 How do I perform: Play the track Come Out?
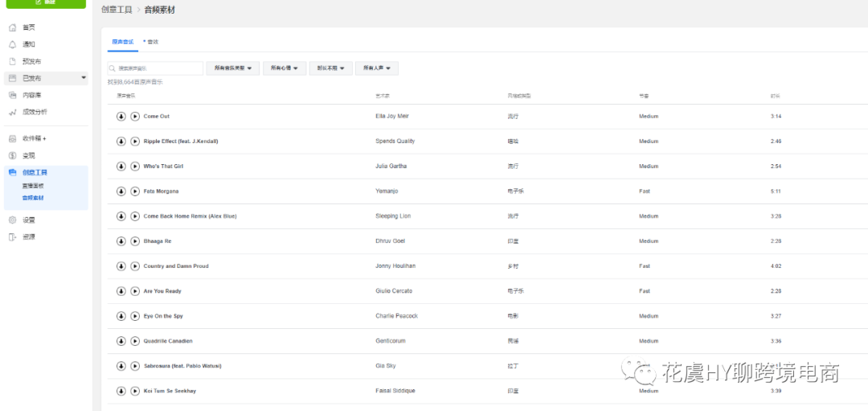(135, 117)
